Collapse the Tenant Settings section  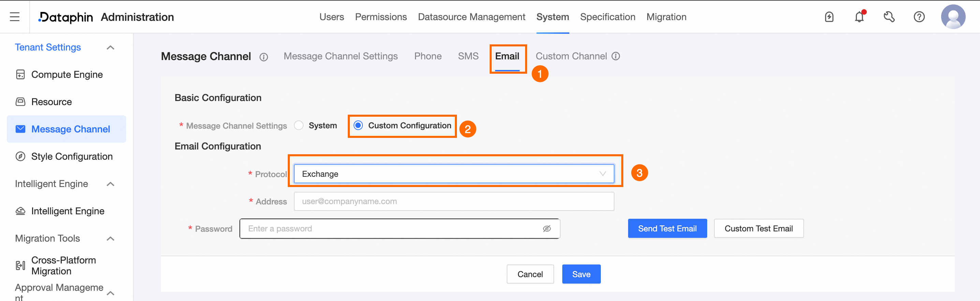[110, 47]
